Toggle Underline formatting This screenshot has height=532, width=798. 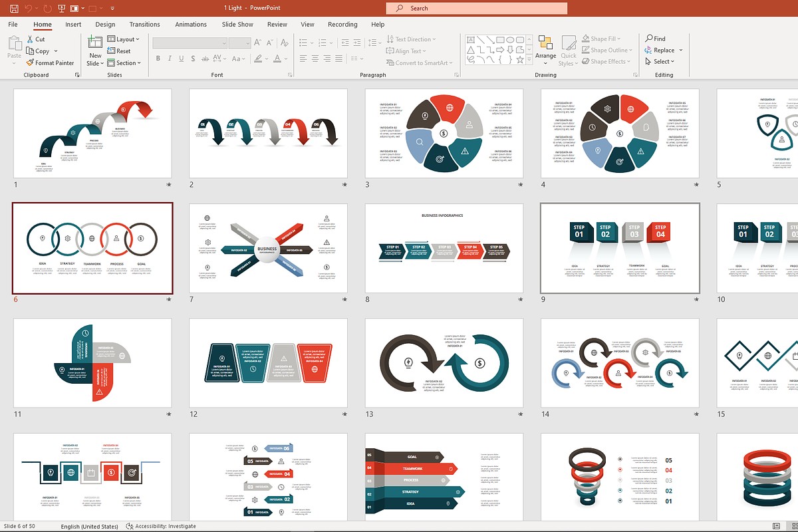click(x=183, y=59)
